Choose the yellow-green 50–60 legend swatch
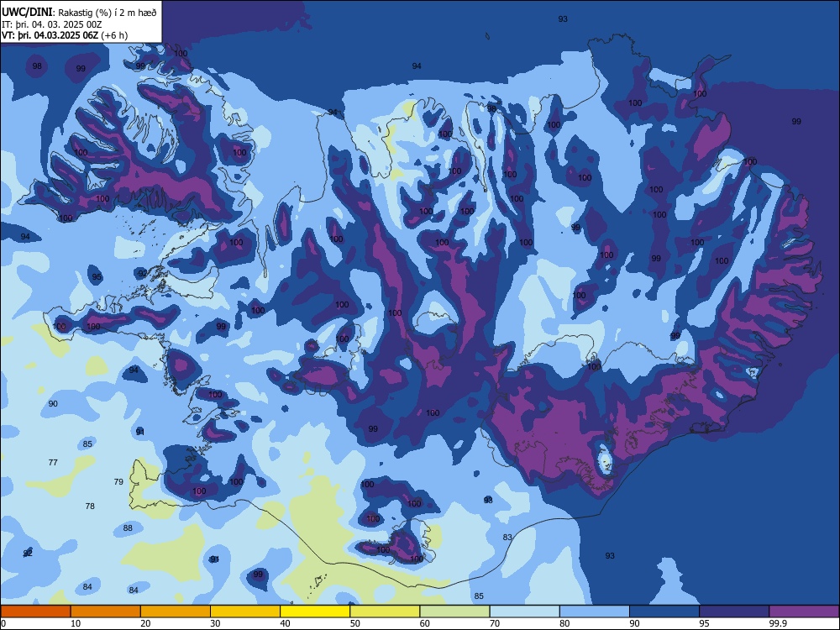Viewport: 840px width, 630px height. [x=385, y=612]
